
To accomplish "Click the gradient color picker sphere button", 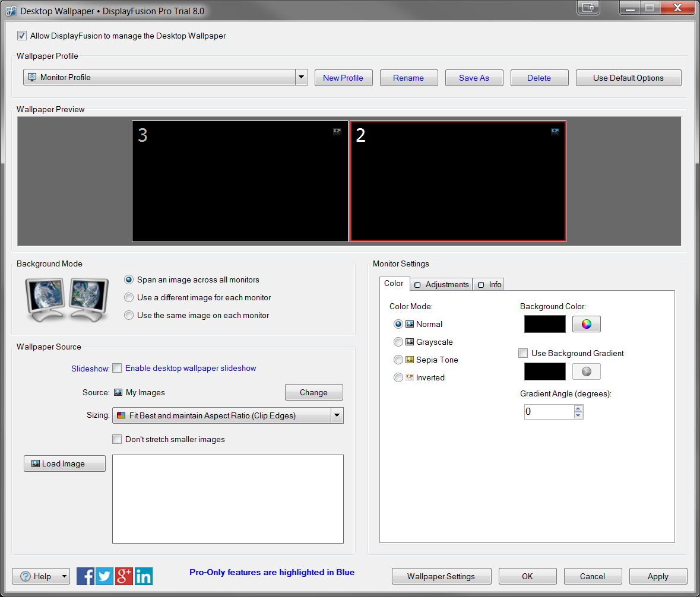I will click(586, 371).
